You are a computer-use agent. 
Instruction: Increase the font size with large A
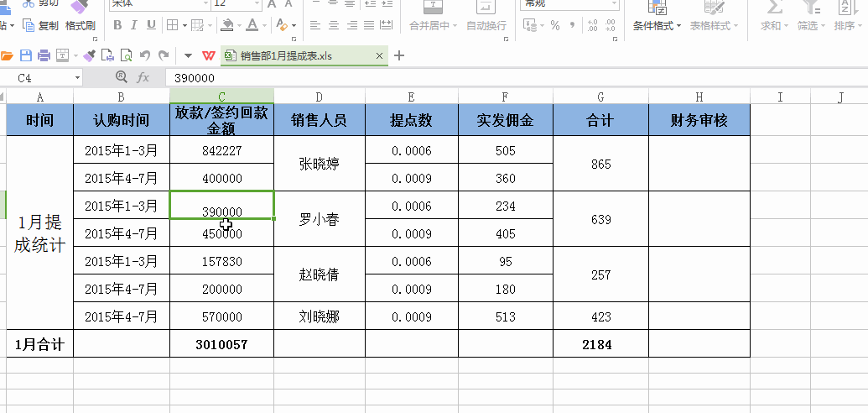pos(271,4)
